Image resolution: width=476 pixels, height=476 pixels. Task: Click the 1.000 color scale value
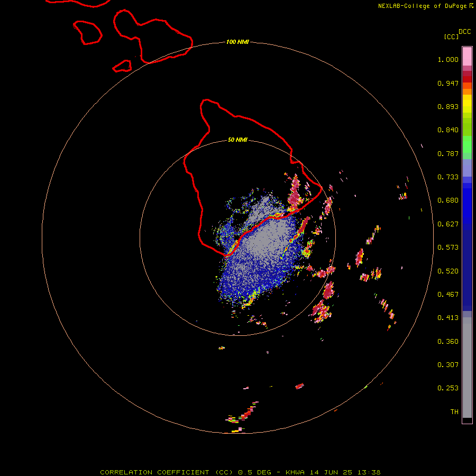click(448, 59)
